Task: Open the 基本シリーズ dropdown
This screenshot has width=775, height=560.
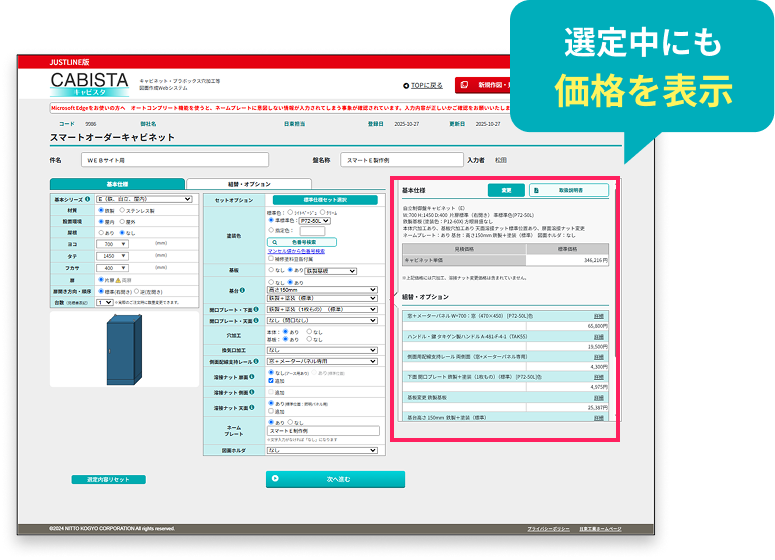Action: click(144, 199)
